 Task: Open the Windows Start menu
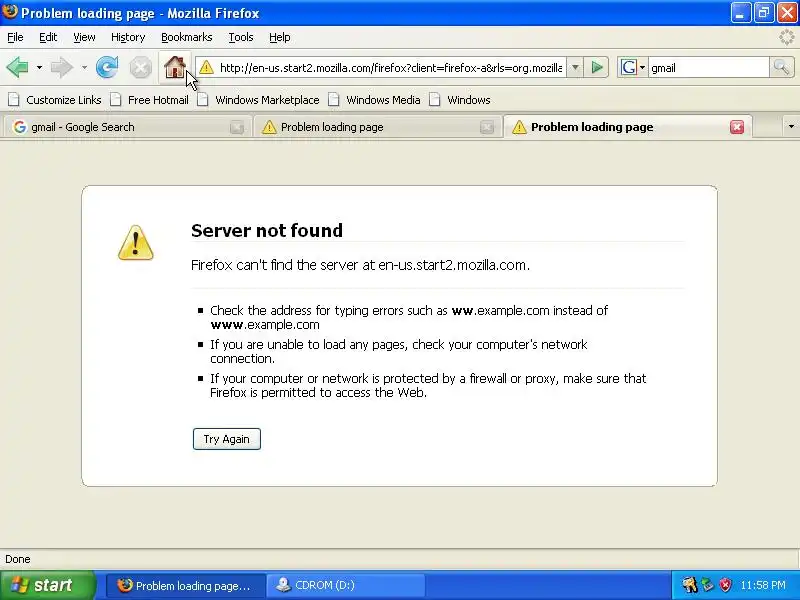tap(47, 585)
